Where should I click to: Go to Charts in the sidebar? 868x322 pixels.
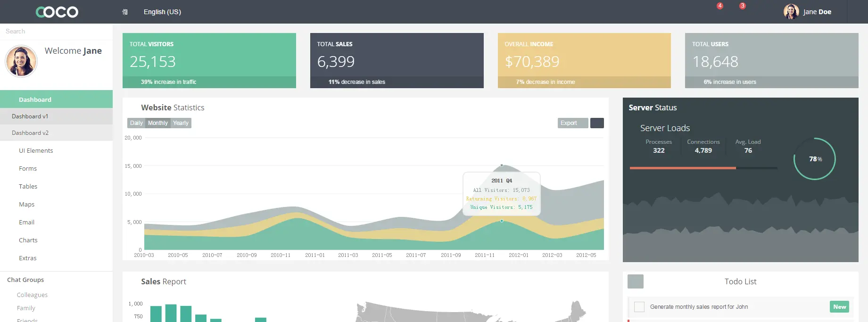pos(28,240)
